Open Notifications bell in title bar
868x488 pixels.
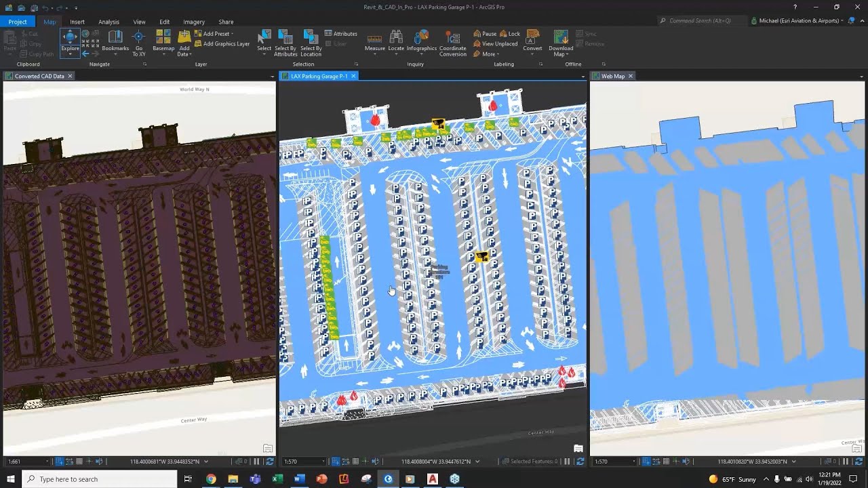pos(851,21)
